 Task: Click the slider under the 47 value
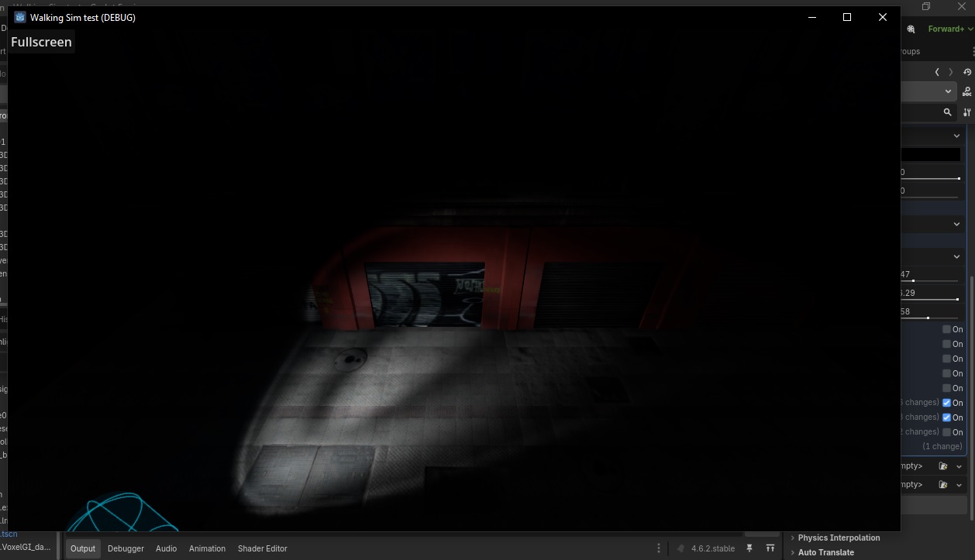click(930, 280)
